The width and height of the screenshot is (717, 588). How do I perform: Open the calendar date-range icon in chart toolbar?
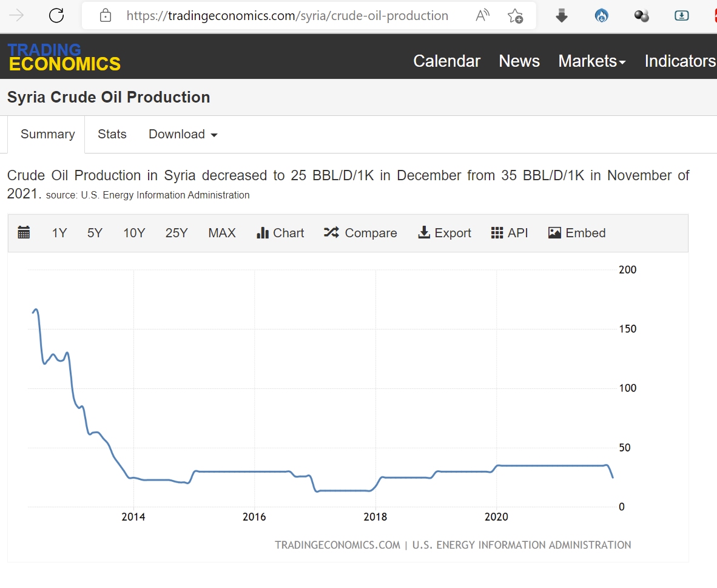24,232
